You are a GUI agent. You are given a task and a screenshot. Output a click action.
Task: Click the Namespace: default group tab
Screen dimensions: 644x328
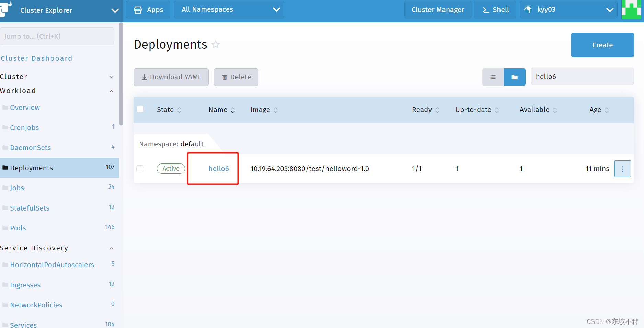click(x=171, y=144)
